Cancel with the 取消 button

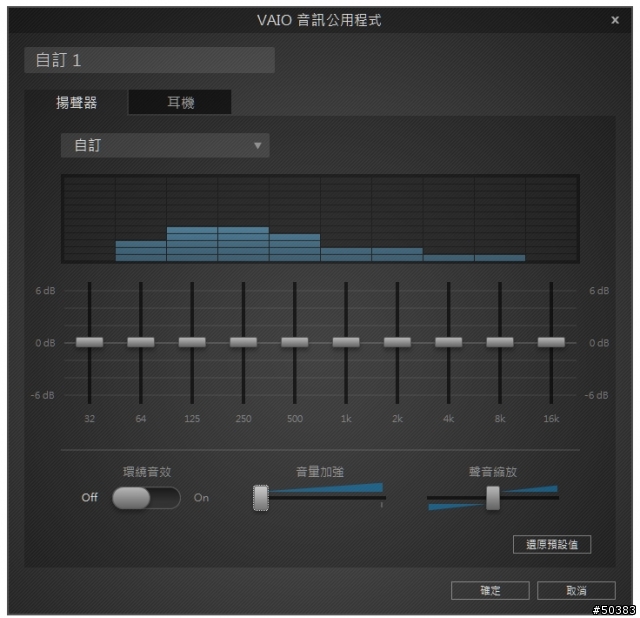[x=576, y=590]
